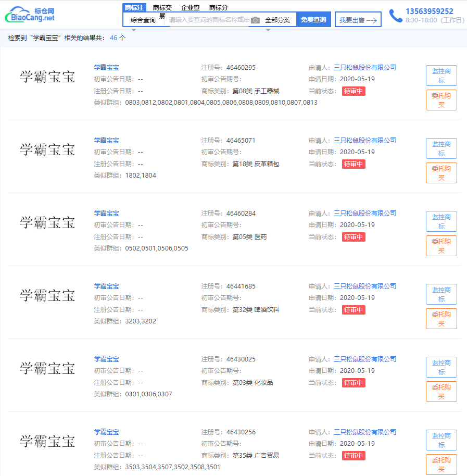Open 学霸宝宝 link for registration 46465071
467x476 pixels.
click(107, 140)
